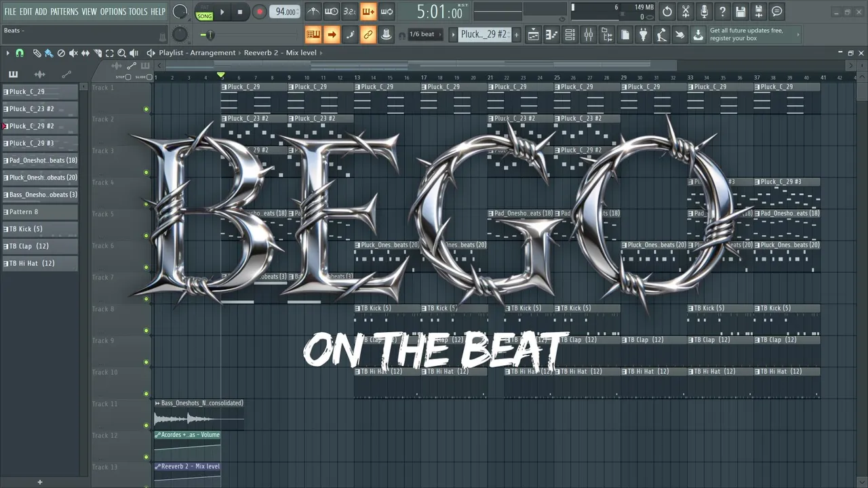Click the microphone one-click recording icon

[704, 12]
